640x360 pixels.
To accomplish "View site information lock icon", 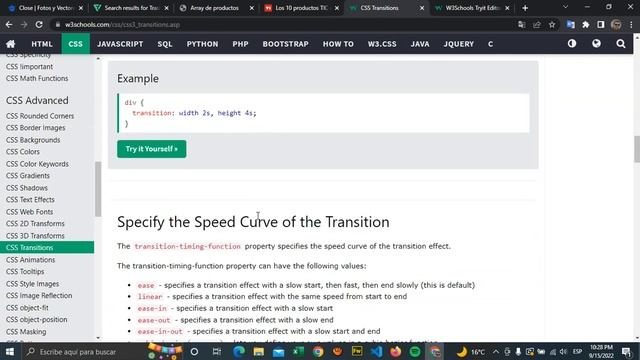I will 58,24.
